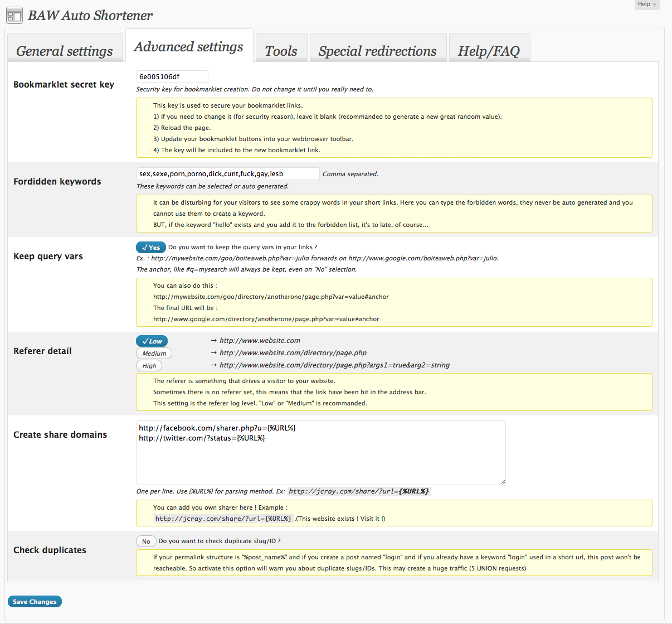Click 'Do you want to check duplicate slug/ID ?' text
The height and width of the screenshot is (624, 672).
coord(220,541)
